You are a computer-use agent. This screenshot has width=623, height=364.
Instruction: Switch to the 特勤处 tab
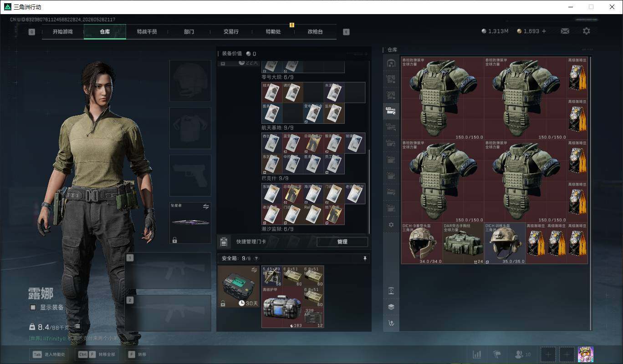coord(273,32)
